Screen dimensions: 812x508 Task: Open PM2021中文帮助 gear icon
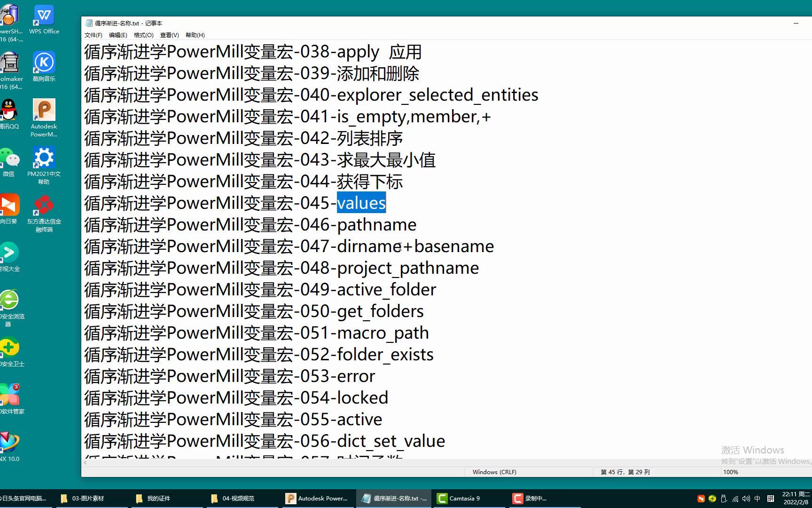pos(44,165)
